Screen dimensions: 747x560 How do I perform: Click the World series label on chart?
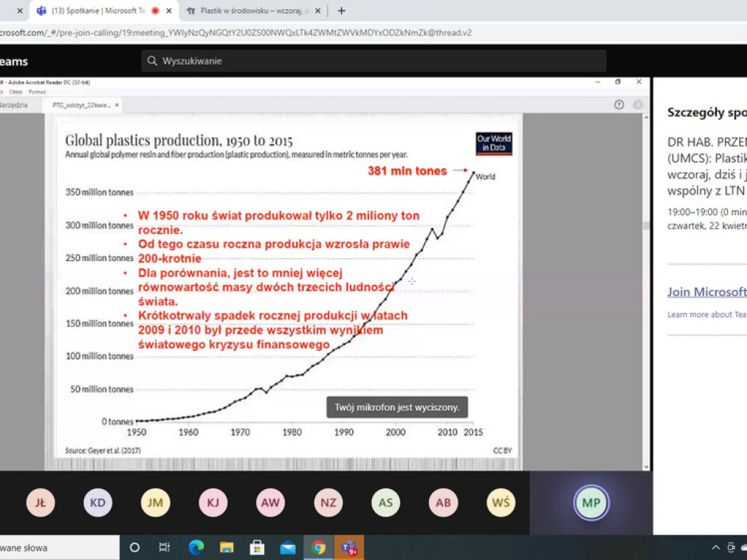click(x=485, y=176)
